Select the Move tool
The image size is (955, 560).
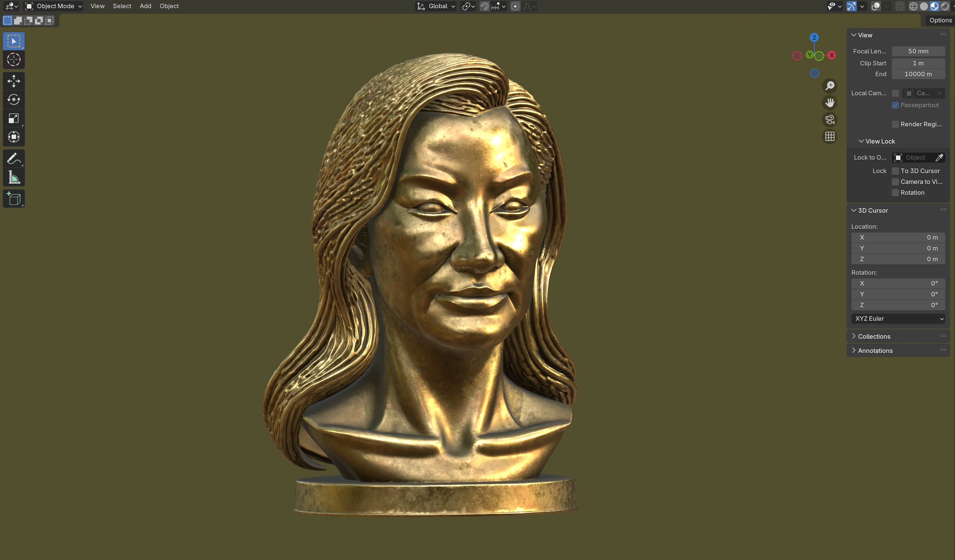click(13, 81)
